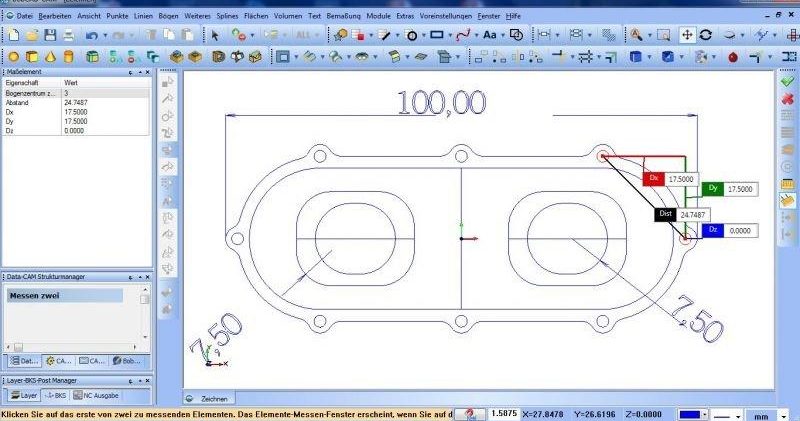Image resolution: width=800 pixels, height=421 pixels.
Task: Click the 100,00 dimension text on drawing
Action: click(x=441, y=102)
